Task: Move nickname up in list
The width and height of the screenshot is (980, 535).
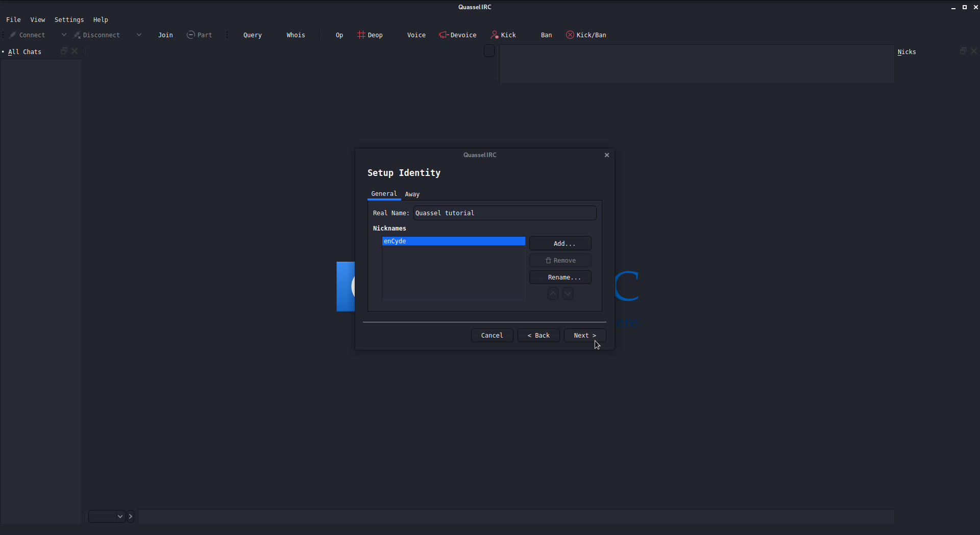Action: click(553, 294)
